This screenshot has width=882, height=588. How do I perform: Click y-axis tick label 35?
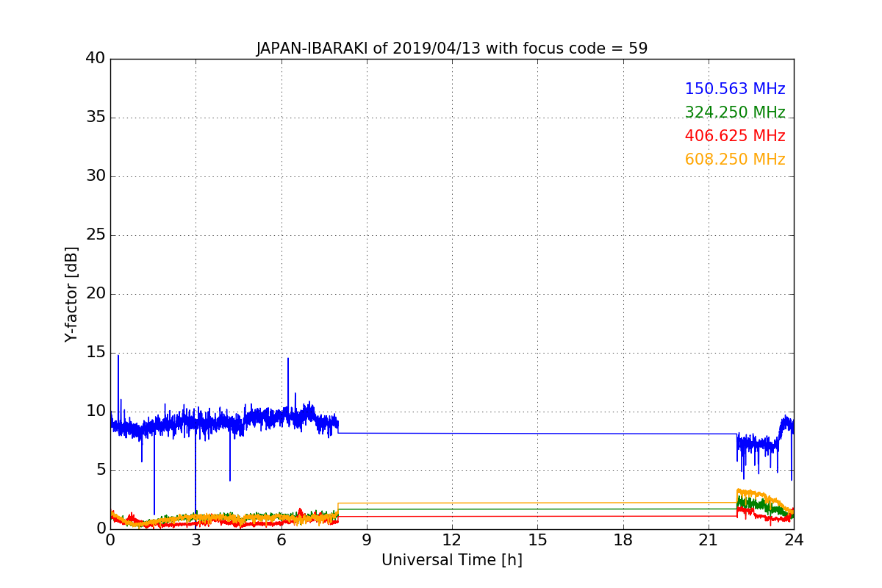pos(96,118)
